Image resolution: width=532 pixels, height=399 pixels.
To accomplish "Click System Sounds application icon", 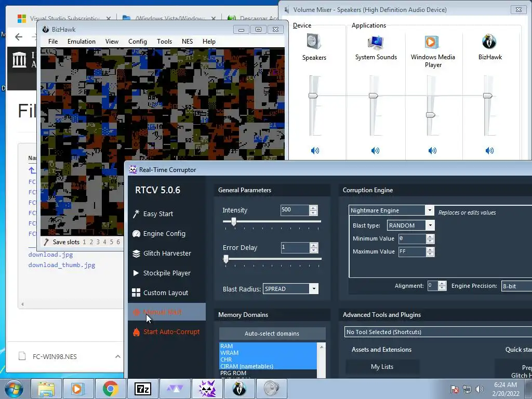I will [376, 42].
